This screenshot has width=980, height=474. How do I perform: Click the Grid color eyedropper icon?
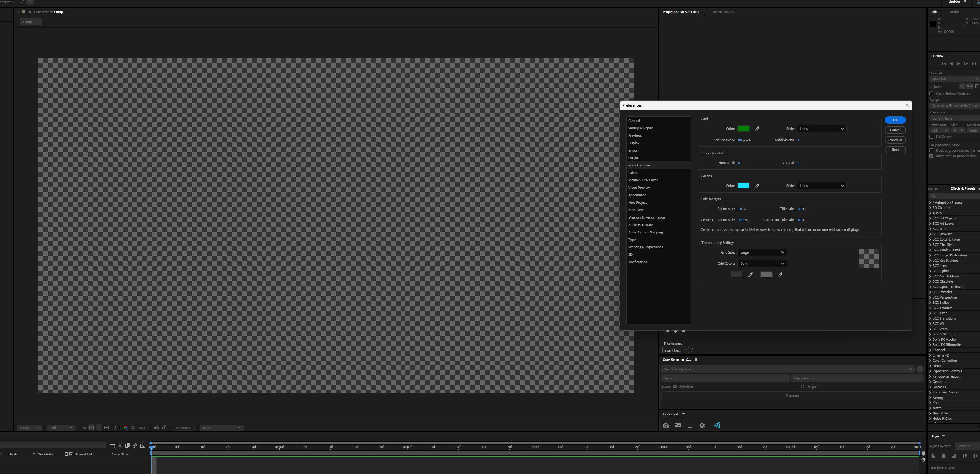point(757,129)
